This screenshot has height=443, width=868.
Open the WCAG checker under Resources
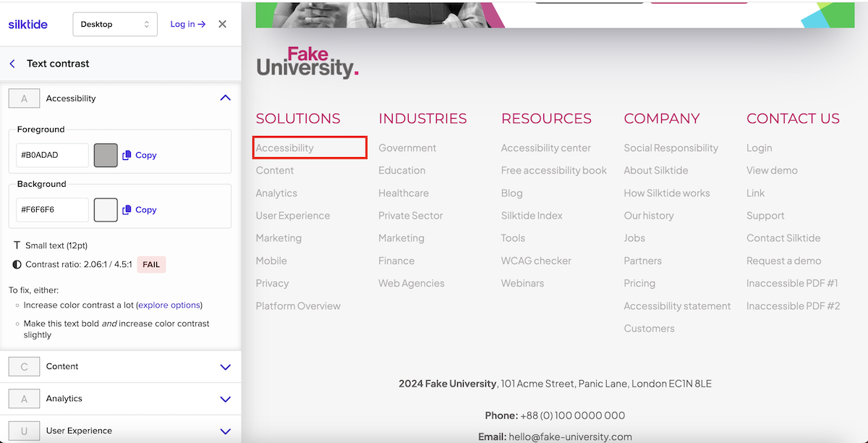pos(535,260)
